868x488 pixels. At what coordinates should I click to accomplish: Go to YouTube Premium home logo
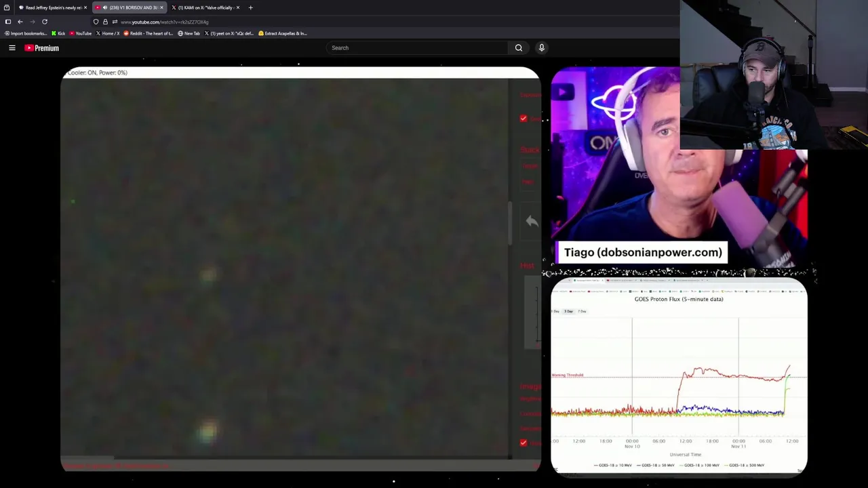click(x=42, y=48)
